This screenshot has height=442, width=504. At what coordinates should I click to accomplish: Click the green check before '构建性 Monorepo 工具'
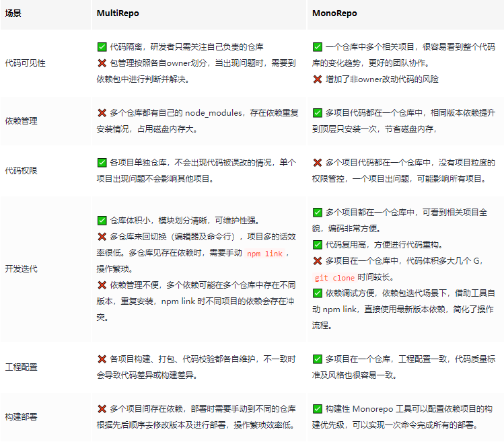pyautogui.click(x=317, y=409)
